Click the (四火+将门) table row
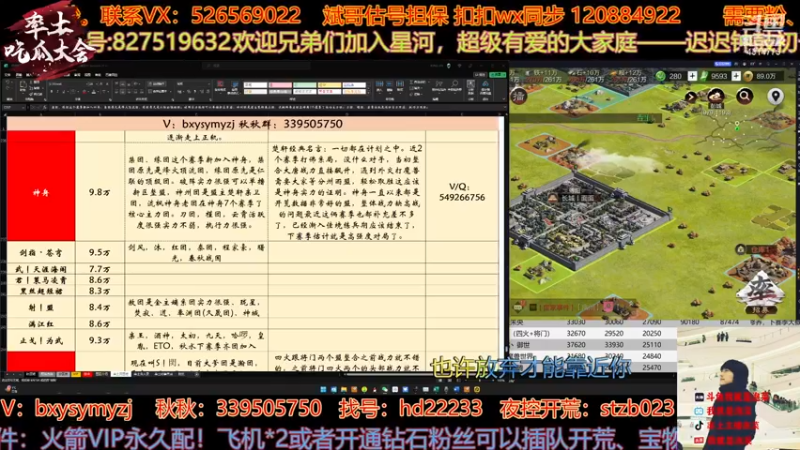Image resolution: width=800 pixels, height=450 pixels. [x=593, y=334]
